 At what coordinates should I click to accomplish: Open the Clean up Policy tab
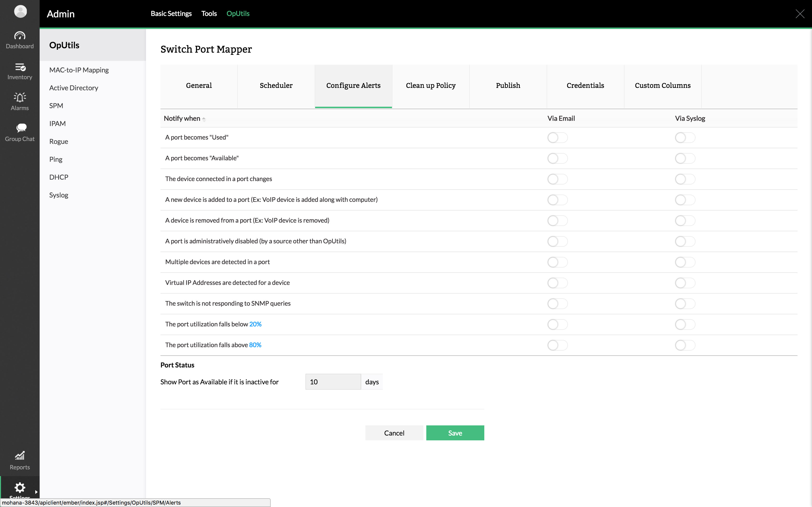coord(430,85)
